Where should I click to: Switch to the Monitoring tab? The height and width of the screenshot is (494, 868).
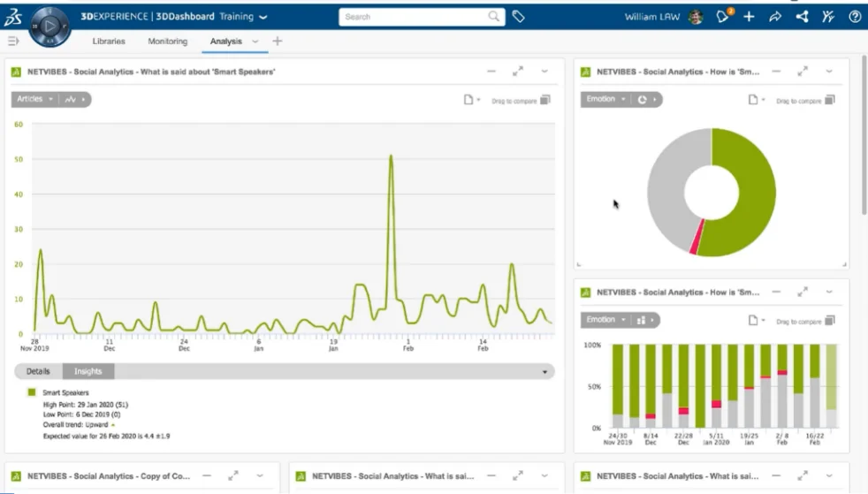(x=167, y=42)
